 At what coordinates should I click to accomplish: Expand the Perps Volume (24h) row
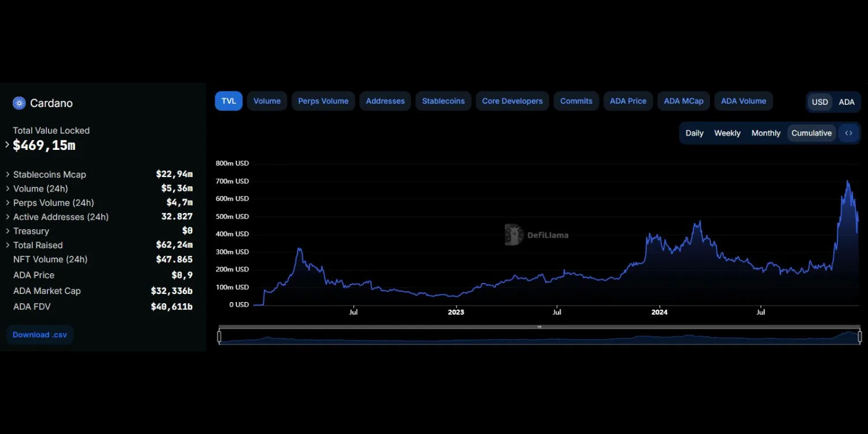click(8, 203)
